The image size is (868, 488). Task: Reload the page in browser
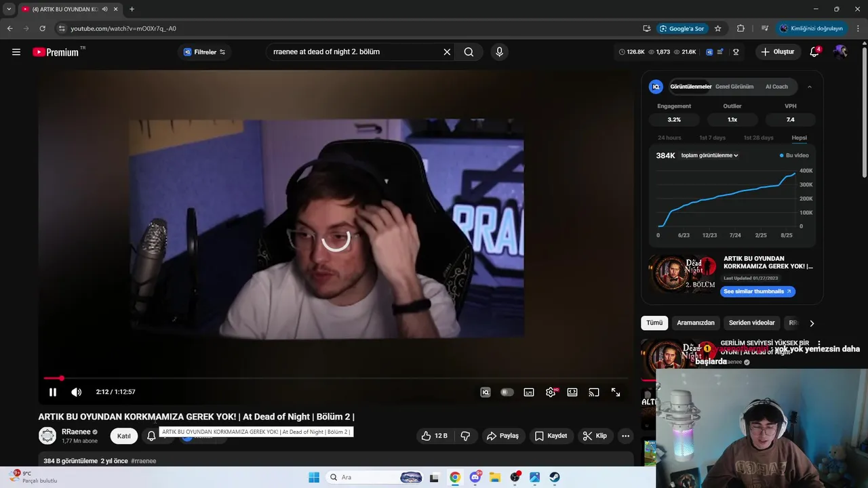(42, 28)
